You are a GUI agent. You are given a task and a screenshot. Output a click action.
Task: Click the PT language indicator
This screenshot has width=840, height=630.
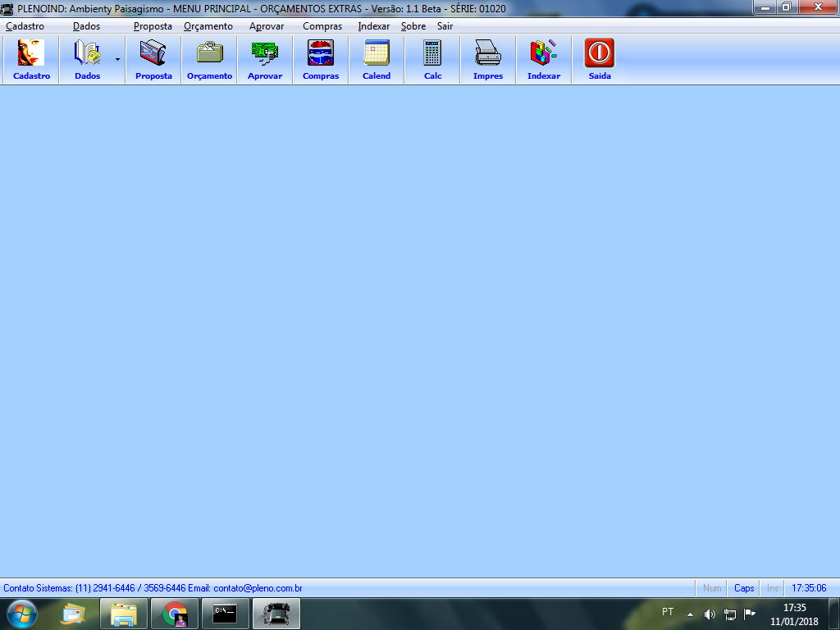point(668,612)
